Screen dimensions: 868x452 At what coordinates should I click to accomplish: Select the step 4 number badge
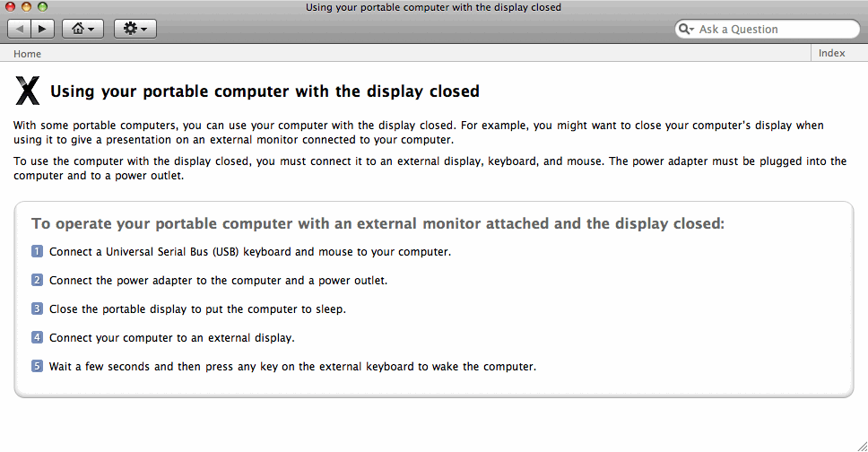pos(37,337)
